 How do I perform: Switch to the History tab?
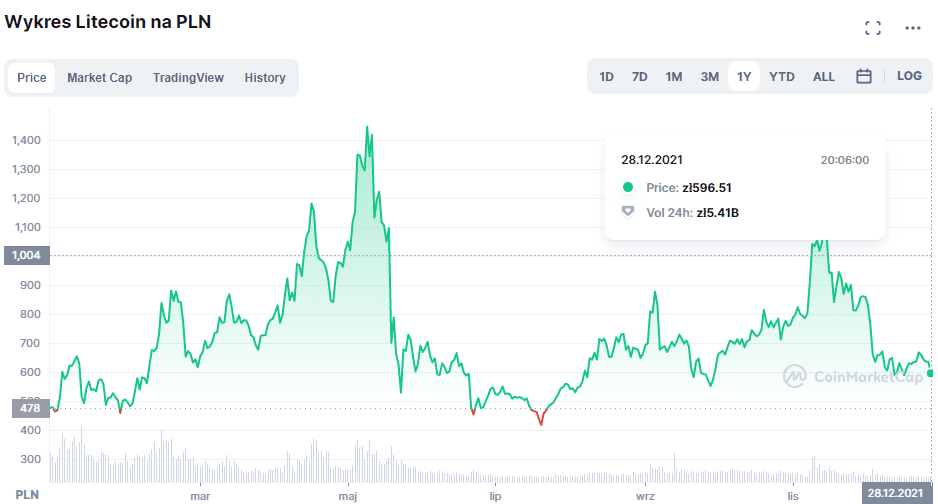click(x=265, y=78)
